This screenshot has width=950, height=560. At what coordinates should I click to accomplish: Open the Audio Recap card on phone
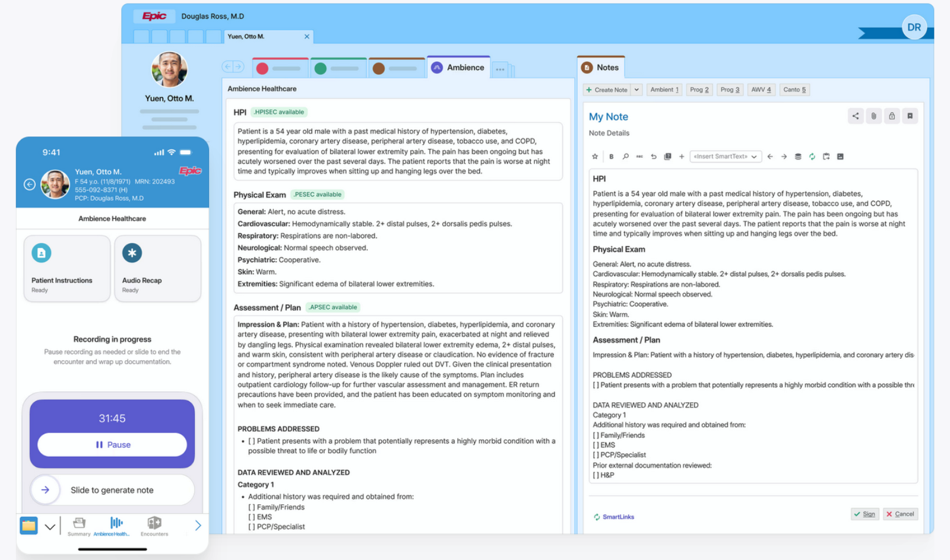point(157,269)
